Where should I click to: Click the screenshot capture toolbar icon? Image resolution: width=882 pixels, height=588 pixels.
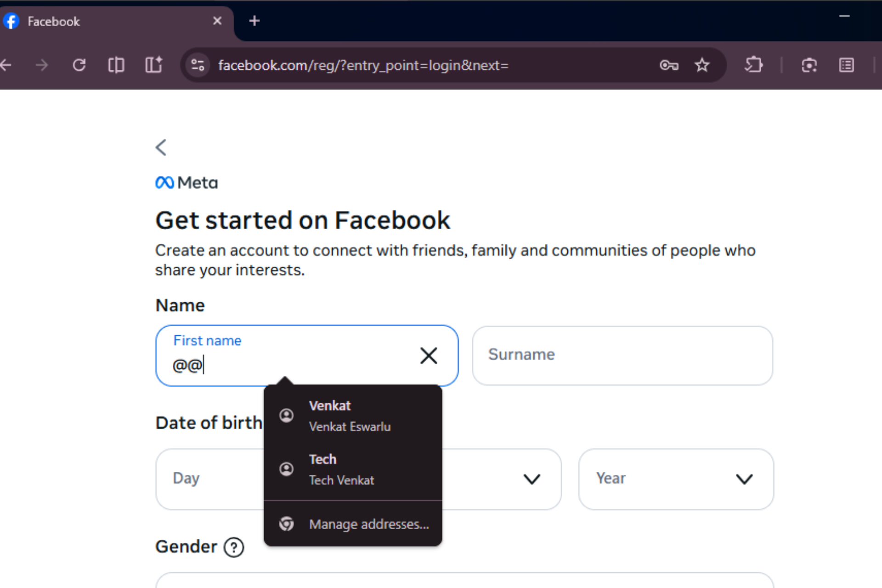point(809,65)
